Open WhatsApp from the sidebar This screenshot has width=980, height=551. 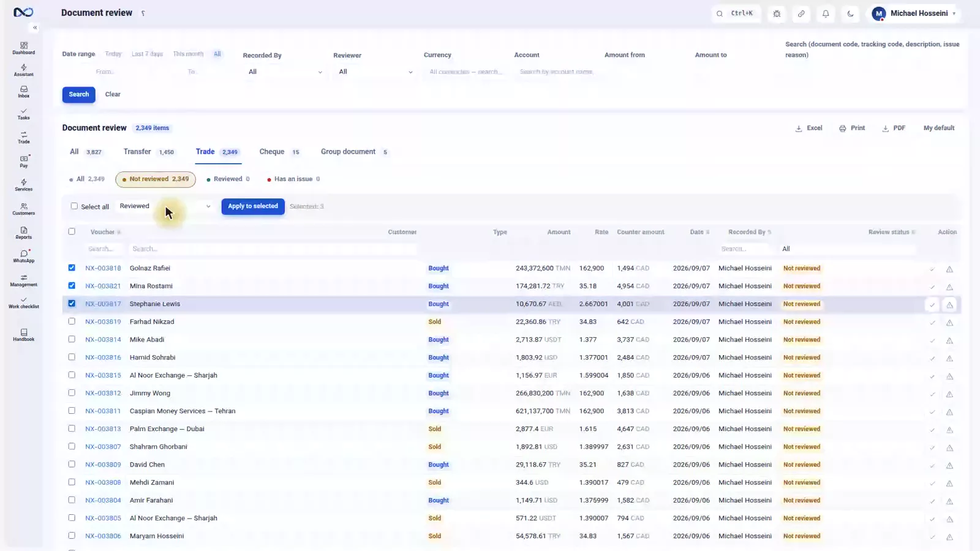coord(23,257)
